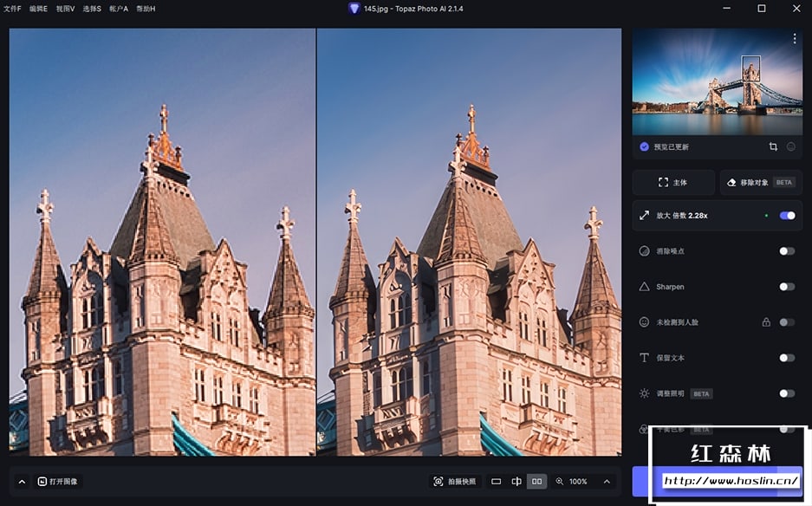Click the 消除噪点 label
Viewport: 812px width, 506px height.
pos(670,251)
